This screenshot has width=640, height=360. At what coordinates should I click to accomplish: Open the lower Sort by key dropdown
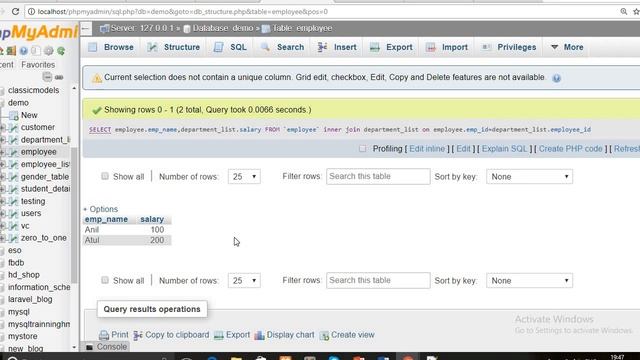coord(529,281)
